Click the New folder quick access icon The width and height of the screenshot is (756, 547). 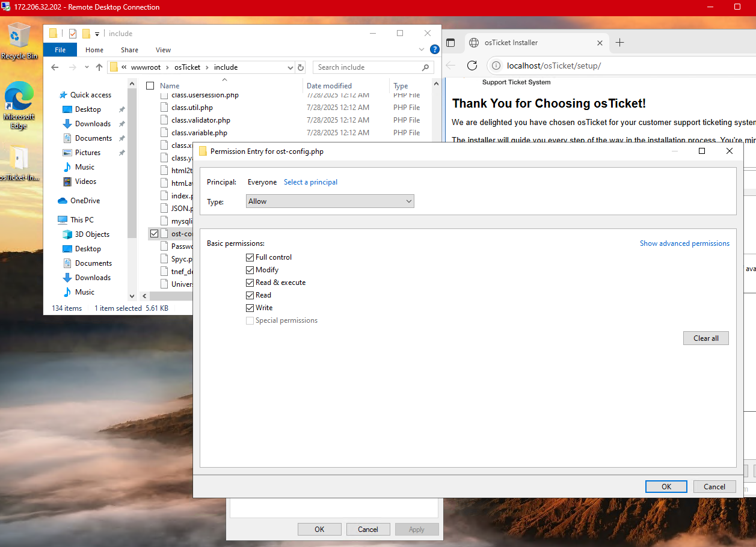pos(86,34)
